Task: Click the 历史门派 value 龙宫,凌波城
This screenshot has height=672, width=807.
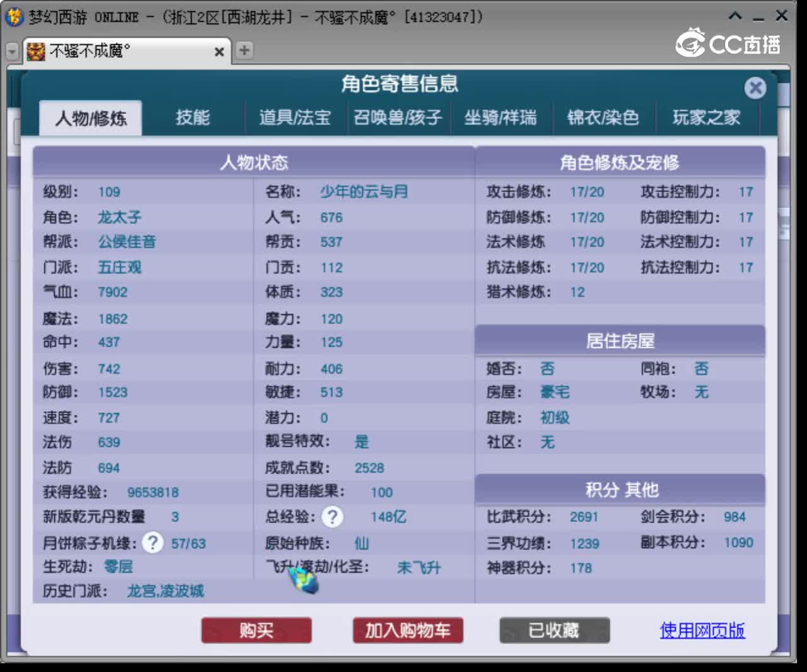Action: 165,591
